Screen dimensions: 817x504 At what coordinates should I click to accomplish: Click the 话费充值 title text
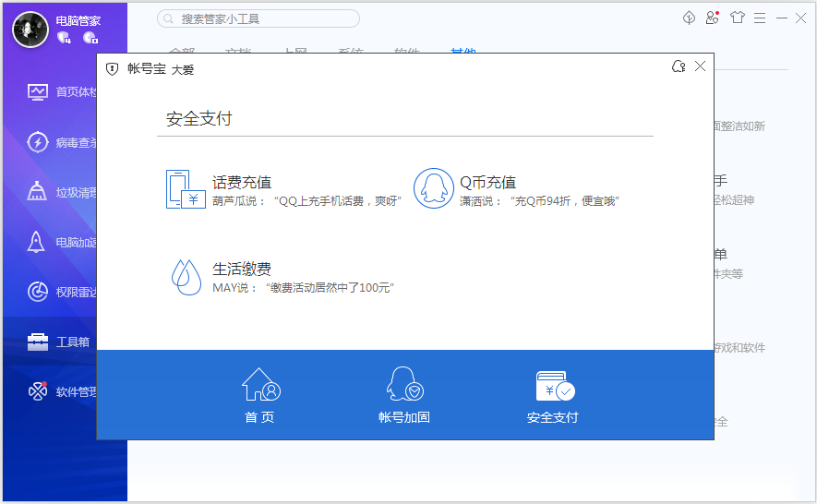coord(242,183)
